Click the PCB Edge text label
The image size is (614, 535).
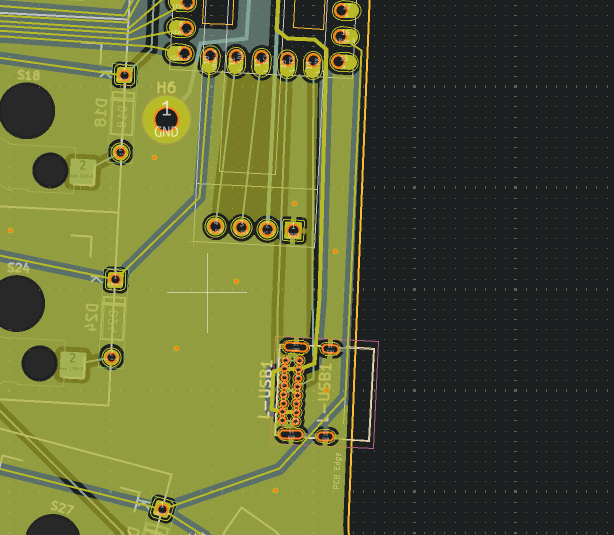(x=337, y=470)
